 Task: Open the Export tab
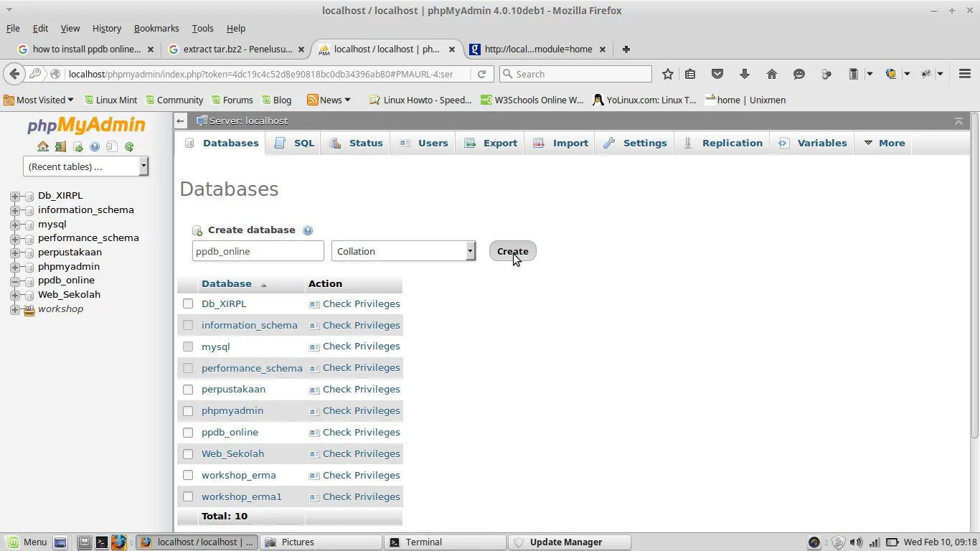[x=491, y=143]
